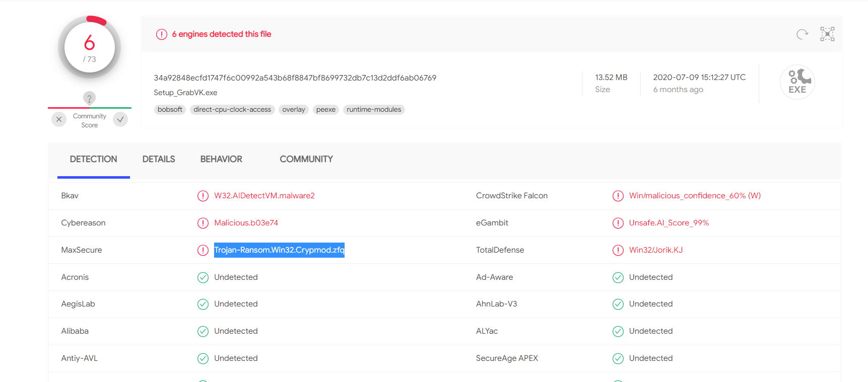Click the reanalyze refresh icon

click(x=802, y=34)
